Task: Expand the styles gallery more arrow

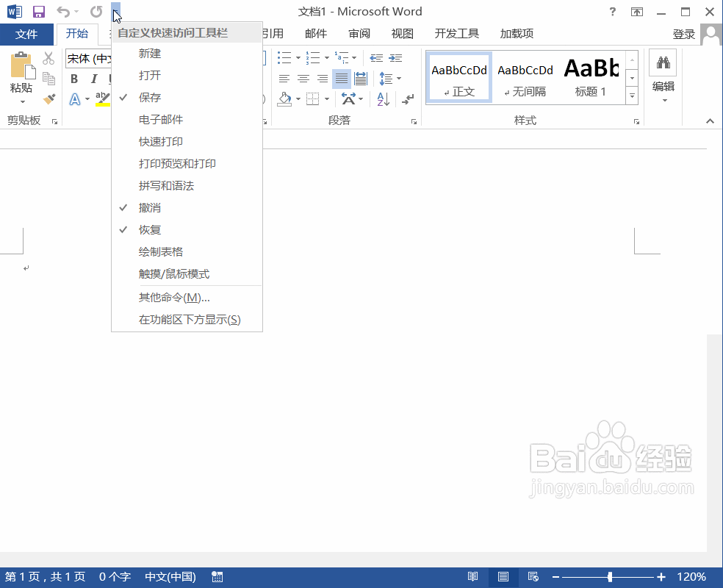Action: pyautogui.click(x=632, y=96)
